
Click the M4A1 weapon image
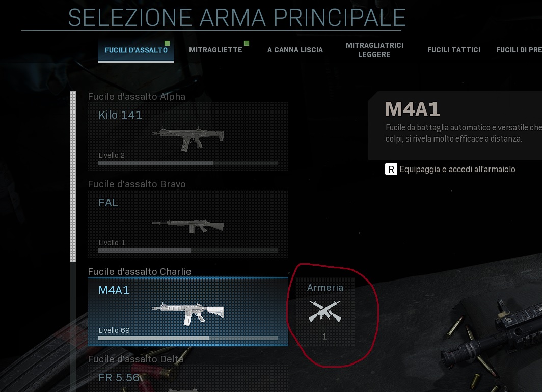tap(187, 314)
